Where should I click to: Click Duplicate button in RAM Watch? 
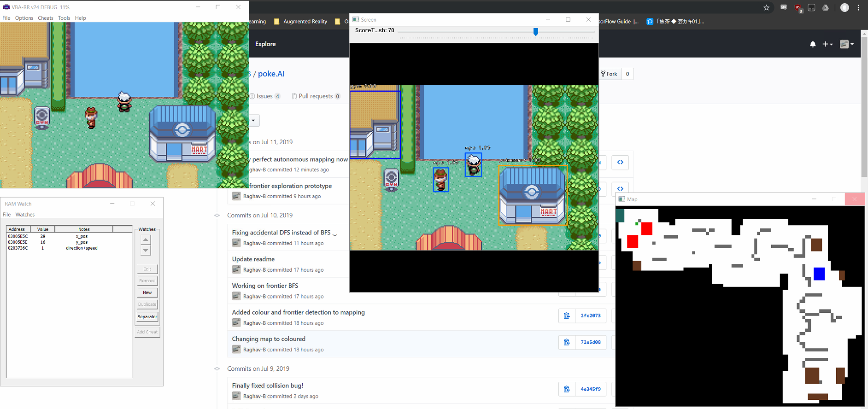[x=147, y=304]
